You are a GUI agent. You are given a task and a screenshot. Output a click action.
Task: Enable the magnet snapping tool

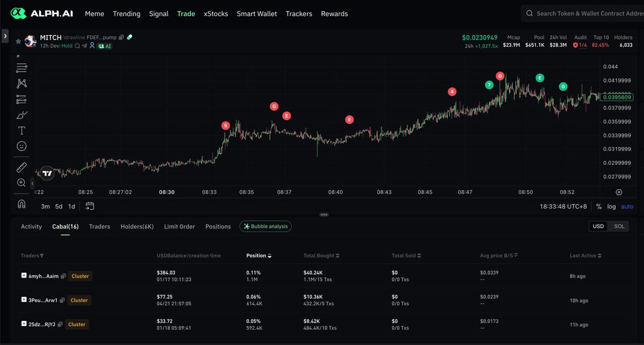(21, 204)
